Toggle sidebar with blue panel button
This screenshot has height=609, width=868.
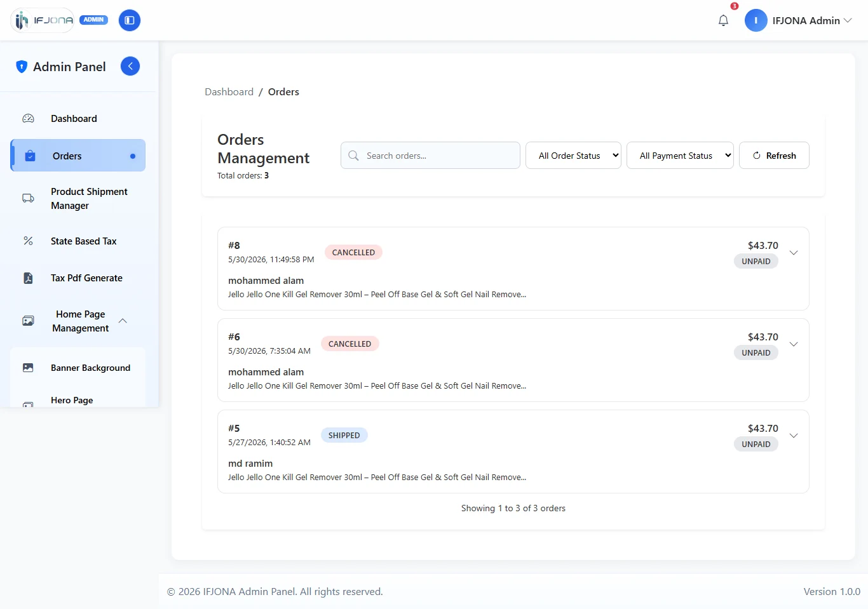(x=130, y=20)
